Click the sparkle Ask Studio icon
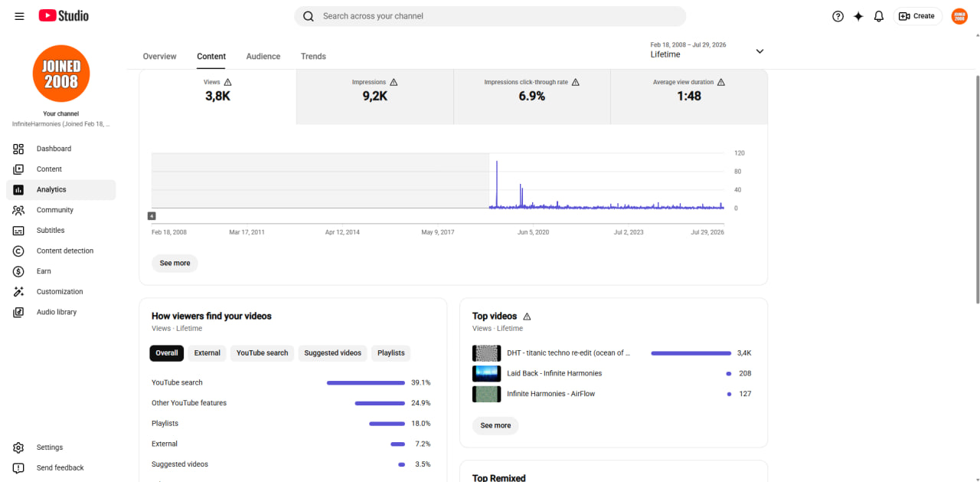The width and height of the screenshot is (980, 482). (x=858, y=16)
